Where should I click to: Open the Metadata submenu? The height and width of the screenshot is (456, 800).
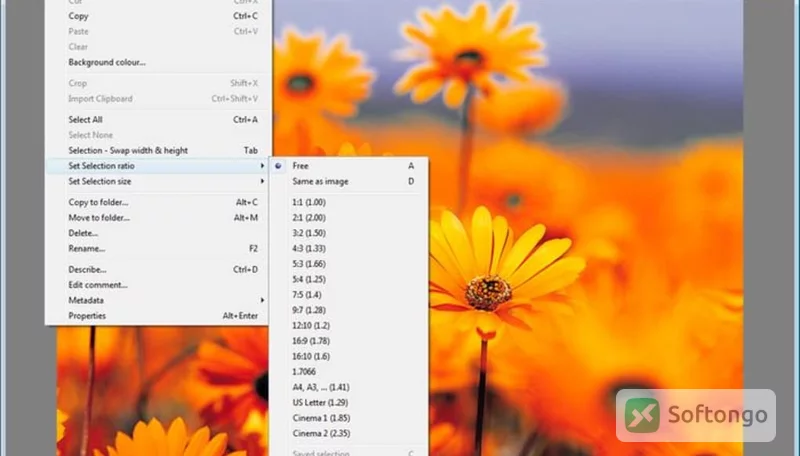pos(158,300)
